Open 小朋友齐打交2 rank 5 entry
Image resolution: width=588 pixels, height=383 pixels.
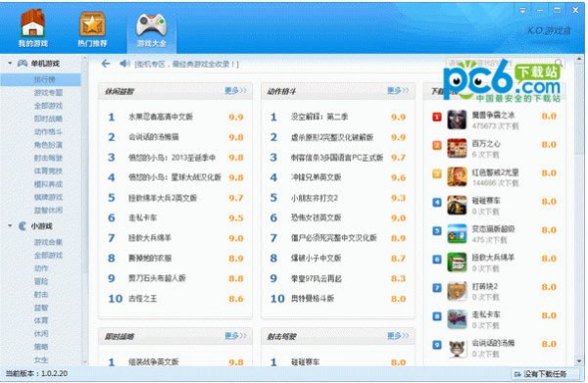pyautogui.click(x=315, y=198)
